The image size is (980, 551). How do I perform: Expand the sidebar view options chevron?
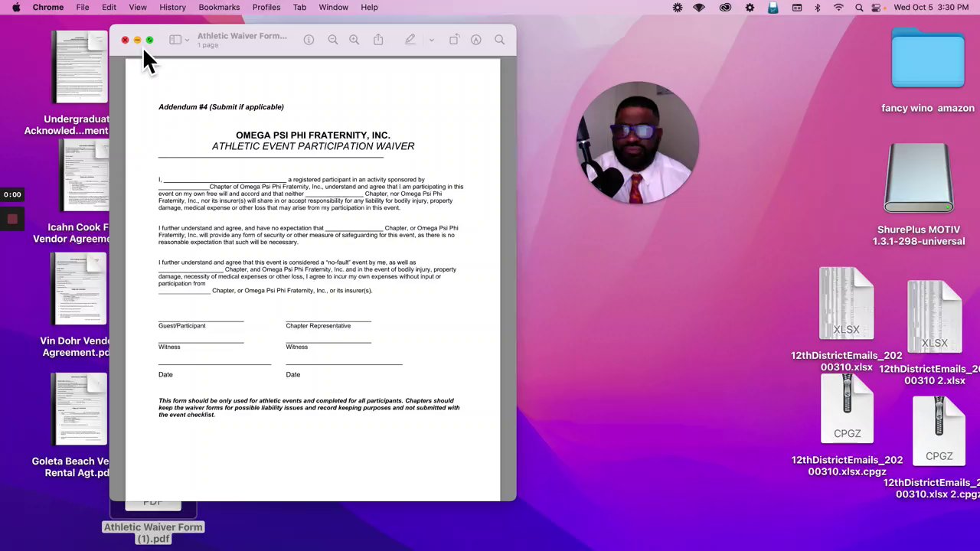(187, 40)
